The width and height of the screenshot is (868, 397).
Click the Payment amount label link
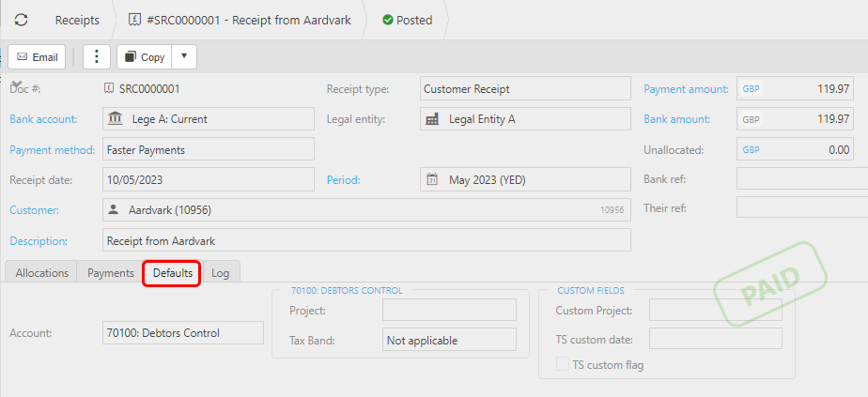(x=686, y=89)
